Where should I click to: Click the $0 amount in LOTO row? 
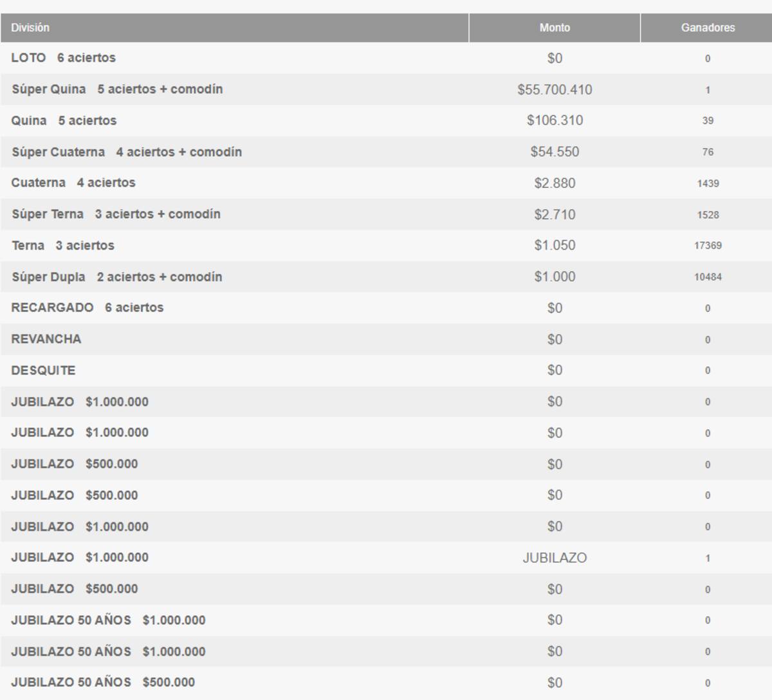pyautogui.click(x=555, y=59)
